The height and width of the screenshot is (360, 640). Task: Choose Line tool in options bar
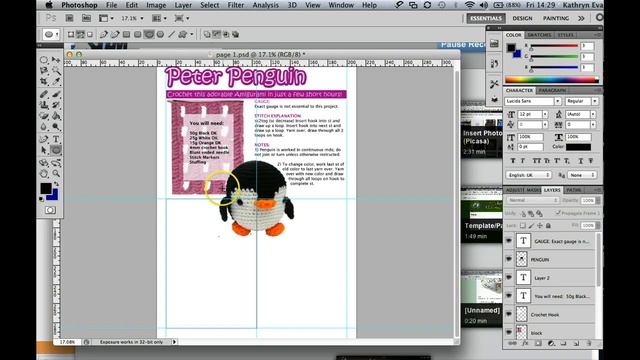[x=172, y=34]
